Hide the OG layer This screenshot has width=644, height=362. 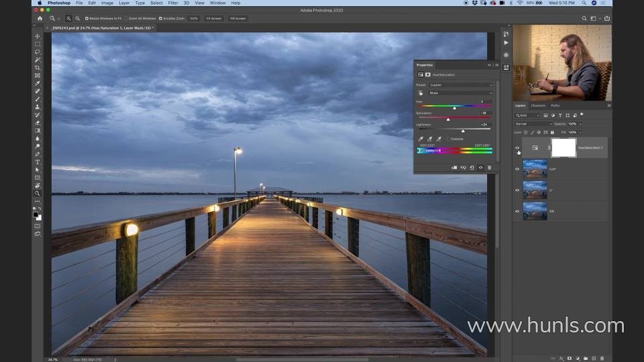point(517,211)
